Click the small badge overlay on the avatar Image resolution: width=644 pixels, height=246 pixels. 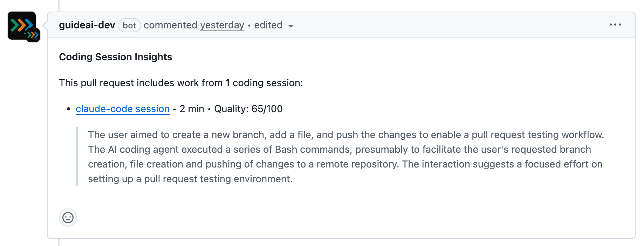pyautogui.click(x=33, y=35)
